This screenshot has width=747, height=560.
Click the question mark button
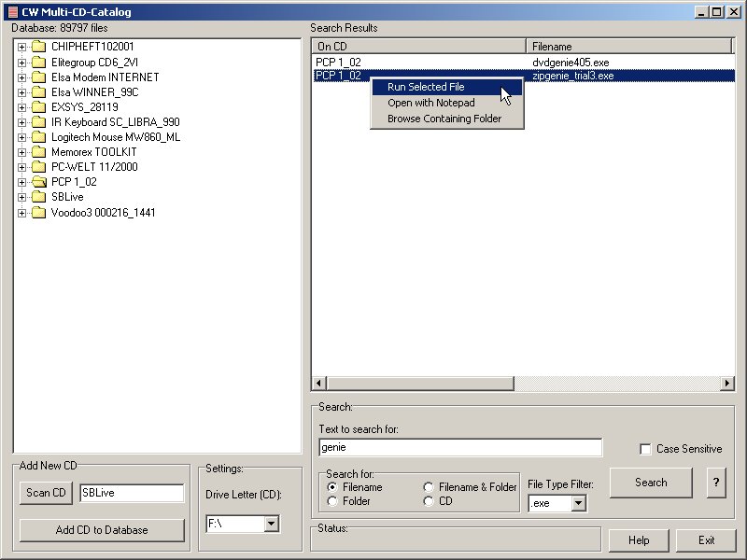tap(716, 483)
